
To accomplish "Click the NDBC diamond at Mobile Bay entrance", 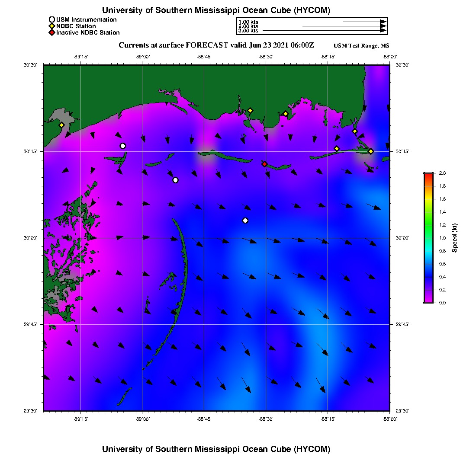I will click(354, 131).
